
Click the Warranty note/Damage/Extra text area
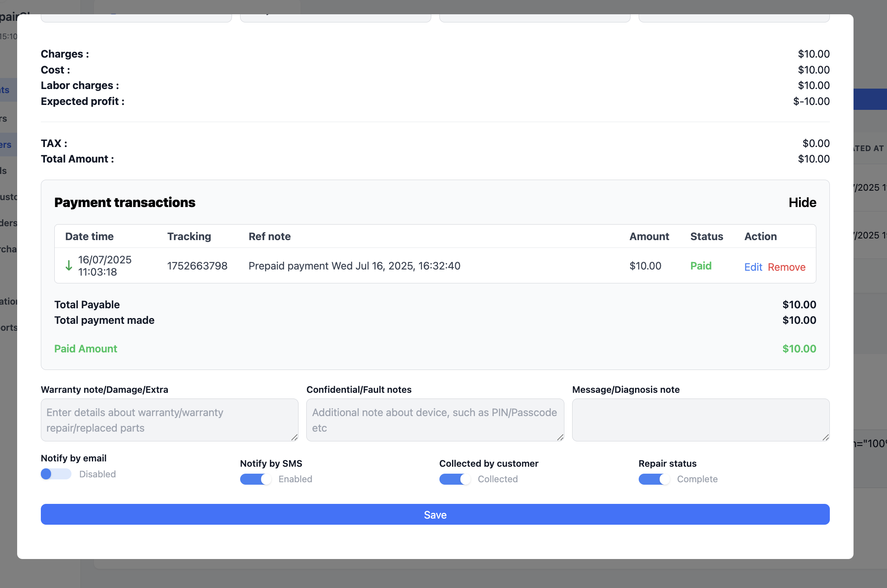tap(169, 420)
